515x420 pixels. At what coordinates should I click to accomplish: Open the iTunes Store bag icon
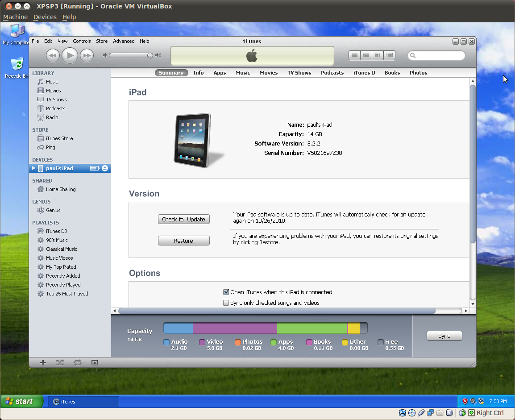[41, 138]
